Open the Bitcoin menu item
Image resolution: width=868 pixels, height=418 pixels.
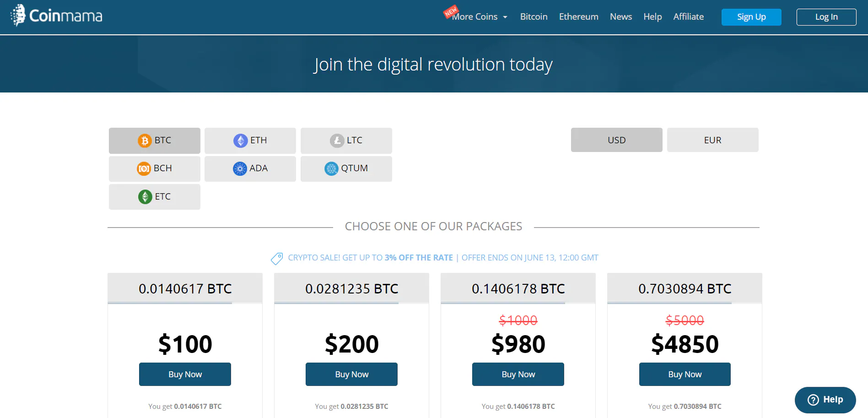pyautogui.click(x=534, y=17)
